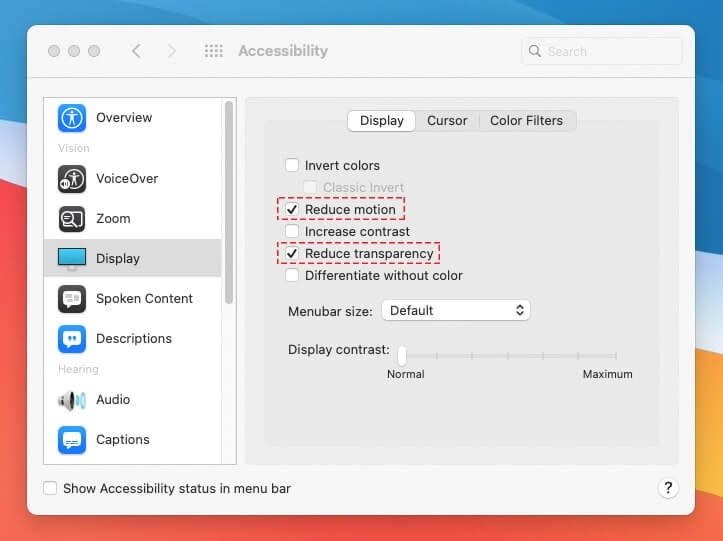Open the Captions icon
The image size is (723, 541).
pyautogui.click(x=71, y=440)
